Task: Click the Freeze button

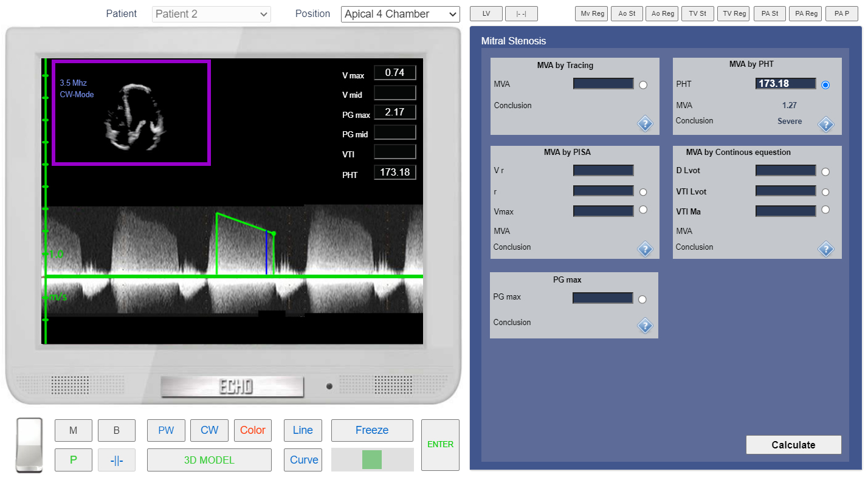Action: (372, 430)
